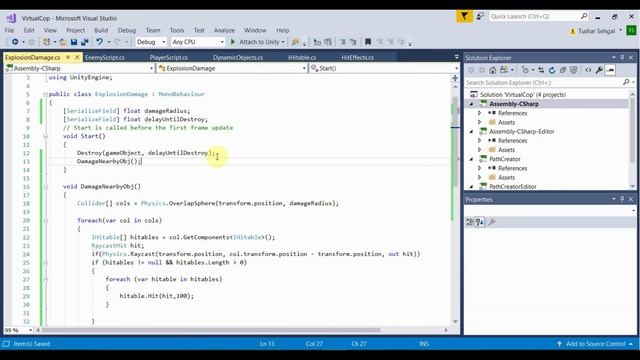The height and width of the screenshot is (360, 640).
Task: Toggle a bookmark using the bookmark toolbar icon
Action: click(368, 42)
